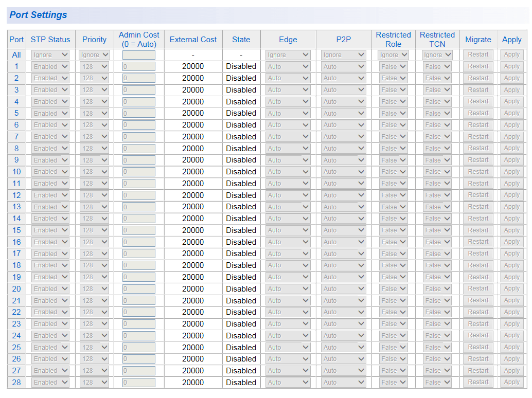Click Apply button for port 1
The image size is (532, 398).
[511, 66]
